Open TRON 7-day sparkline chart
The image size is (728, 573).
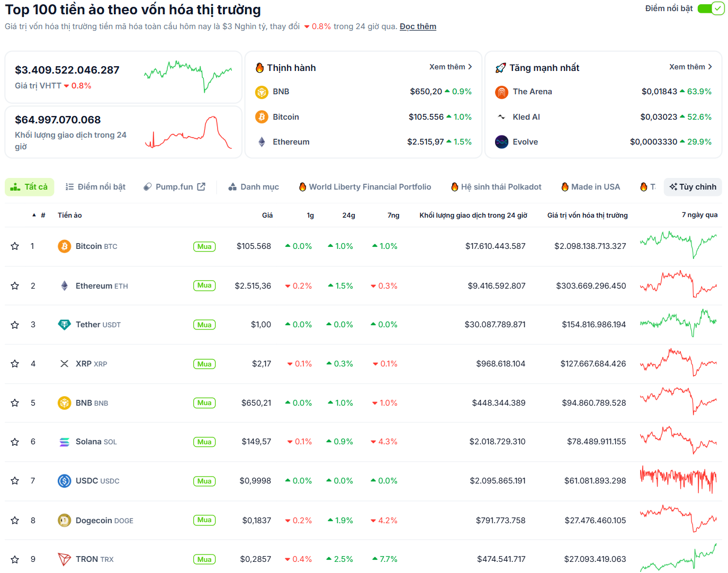point(678,558)
